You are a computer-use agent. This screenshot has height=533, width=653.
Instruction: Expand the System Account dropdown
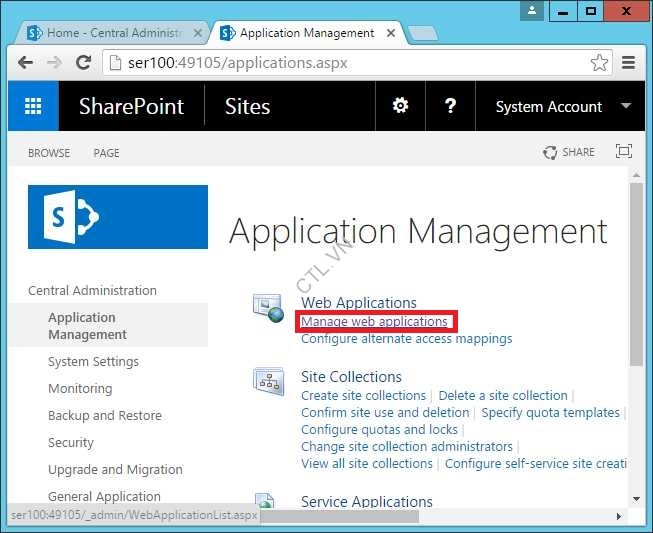click(x=626, y=106)
